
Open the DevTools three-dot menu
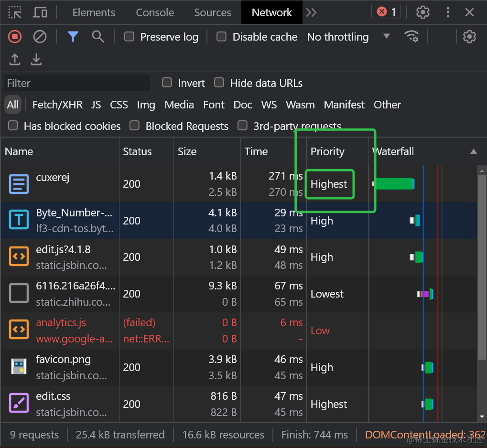[448, 12]
